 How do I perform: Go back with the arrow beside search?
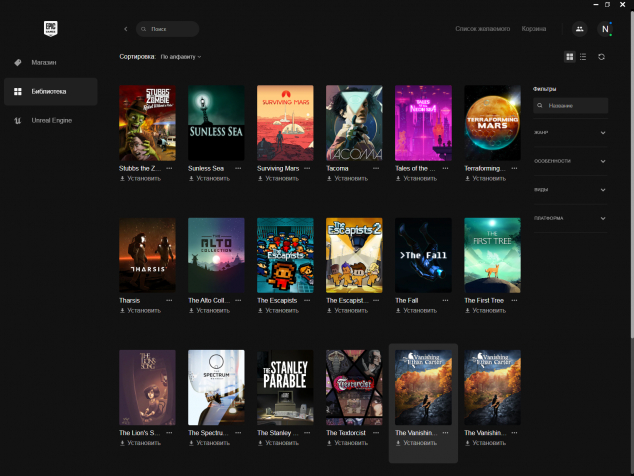pyautogui.click(x=126, y=29)
